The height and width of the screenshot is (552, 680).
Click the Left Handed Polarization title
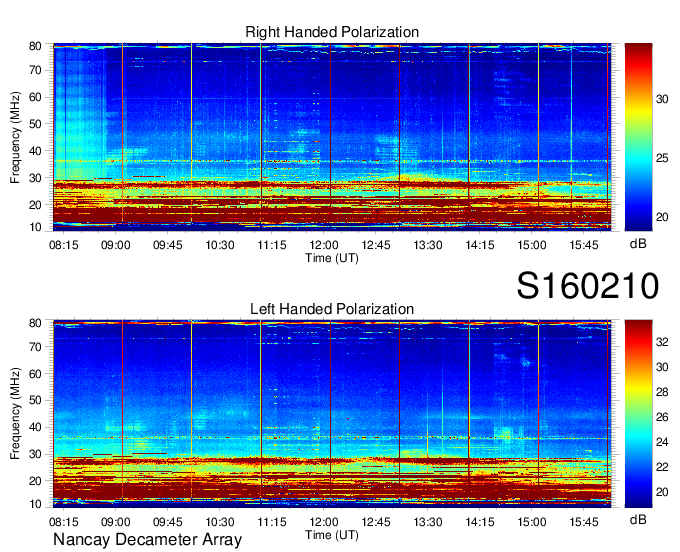coord(332,309)
